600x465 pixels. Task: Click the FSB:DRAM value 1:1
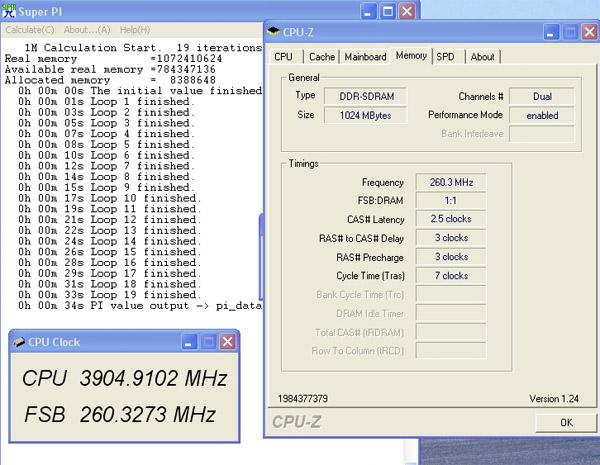point(451,201)
